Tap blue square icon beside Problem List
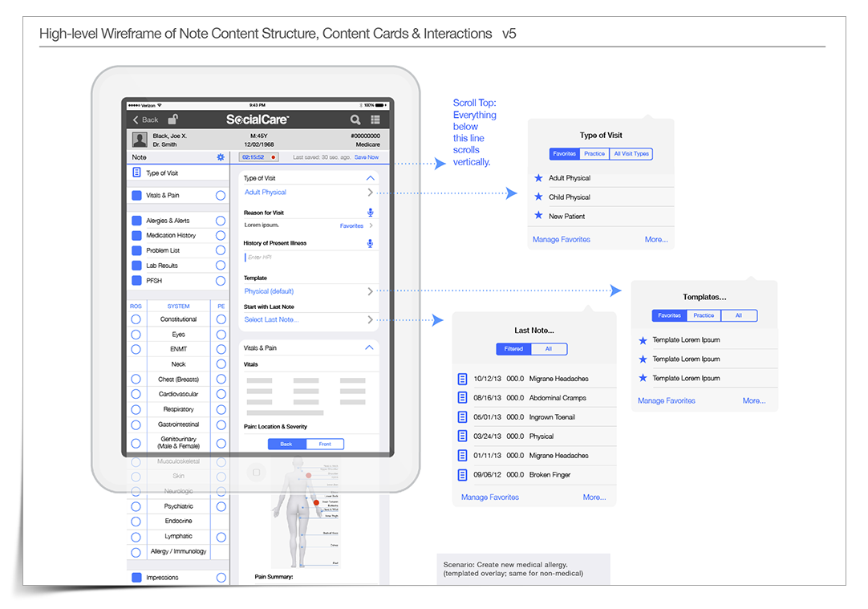Image resolution: width=868 pixels, height=609 pixels. (x=136, y=250)
